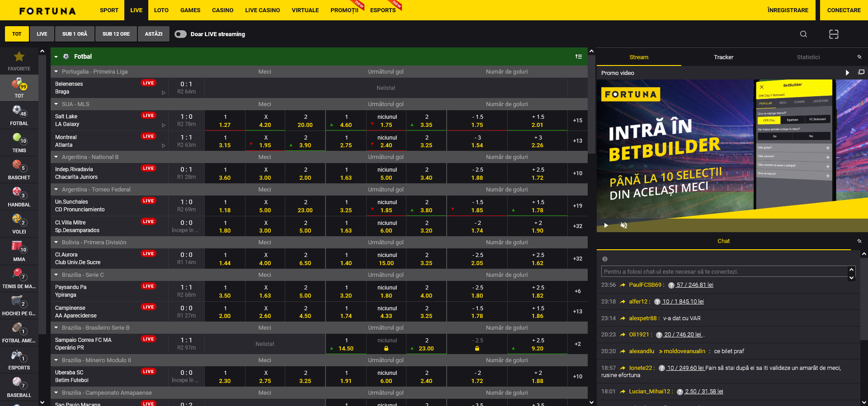Collapse Brazilia - Mineiro Modulo II

click(56, 360)
